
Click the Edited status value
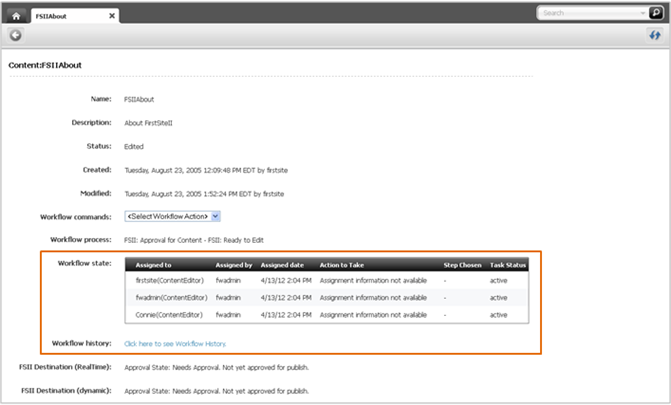134,147
